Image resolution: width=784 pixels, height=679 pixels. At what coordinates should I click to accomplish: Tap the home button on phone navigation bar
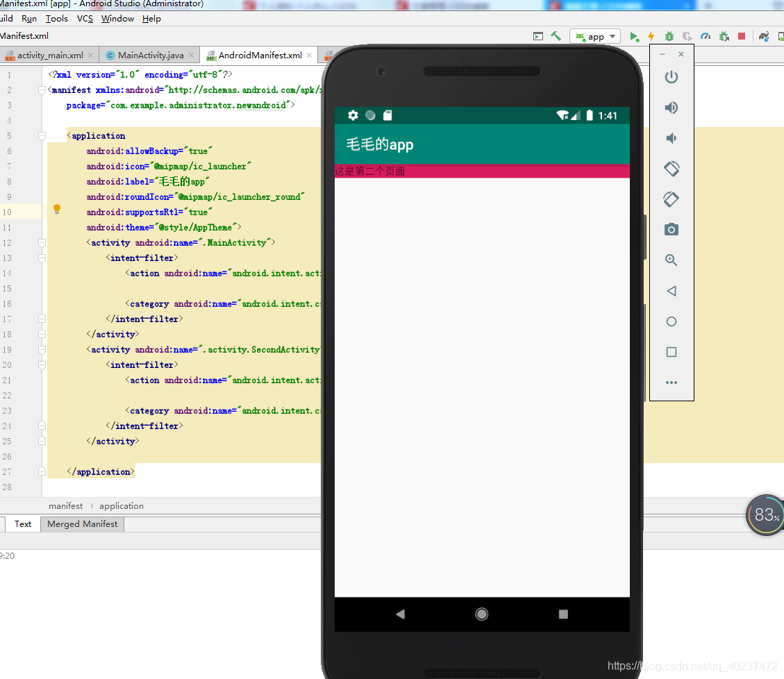481,614
